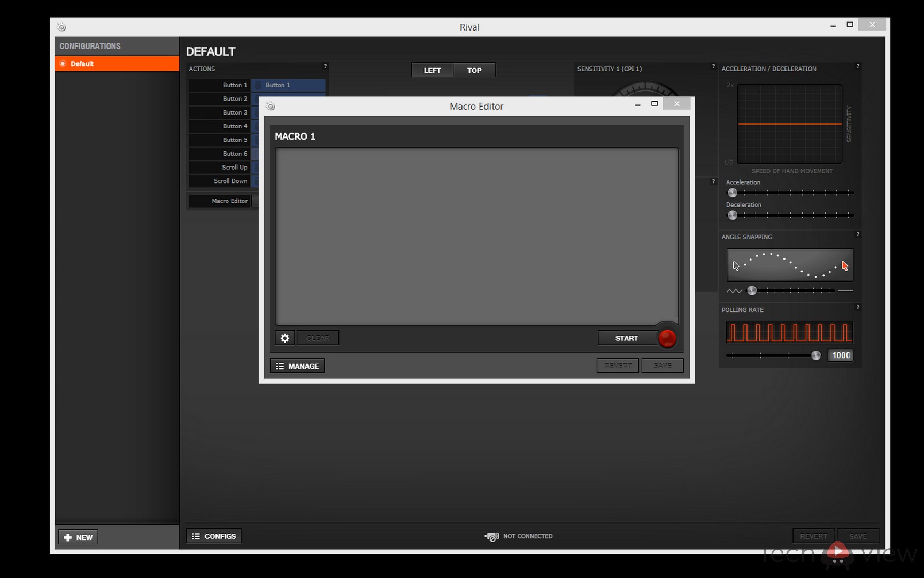The width and height of the screenshot is (924, 578).
Task: Select the Button 1 row label
Action: coord(219,85)
